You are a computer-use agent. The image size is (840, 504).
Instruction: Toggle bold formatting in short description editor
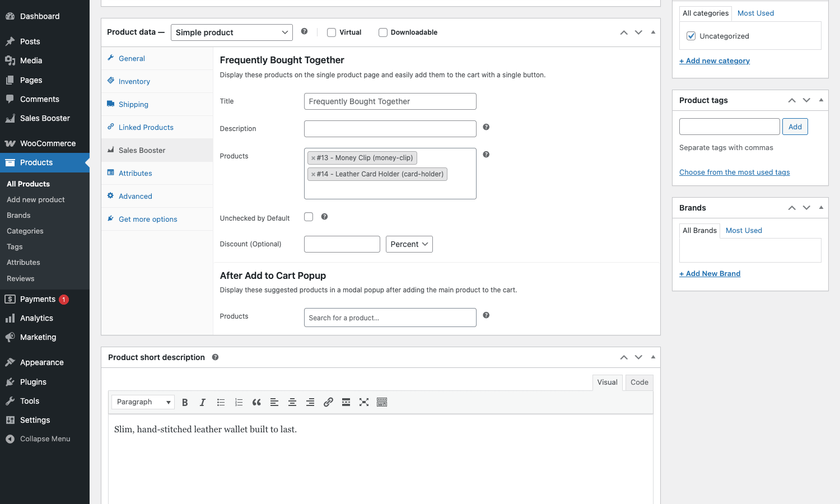point(185,402)
